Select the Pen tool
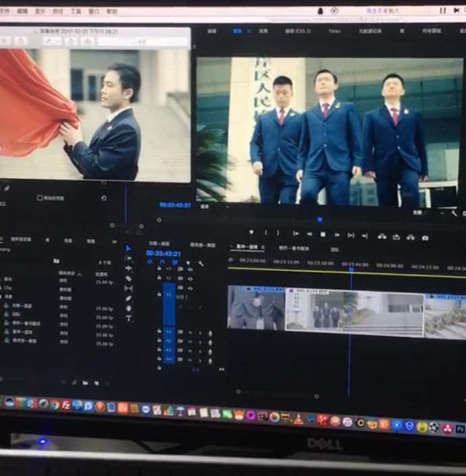 pos(128,298)
